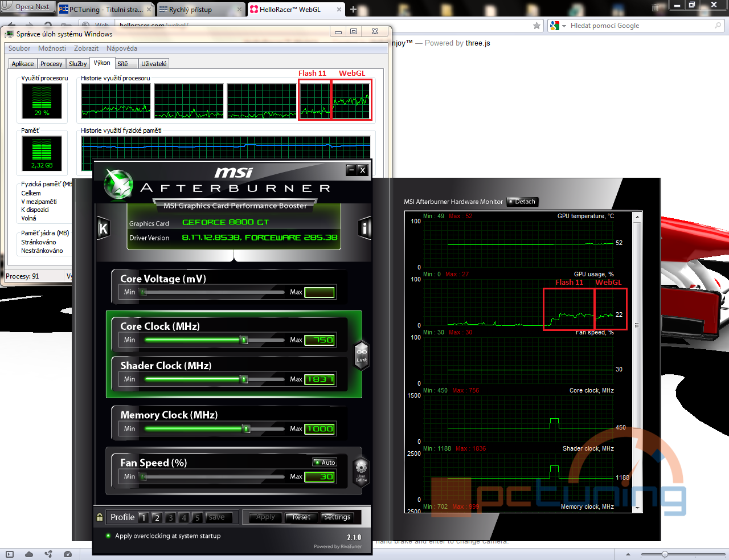Click the Apply button in Afterburner
This screenshot has width=729, height=560.
[x=265, y=517]
